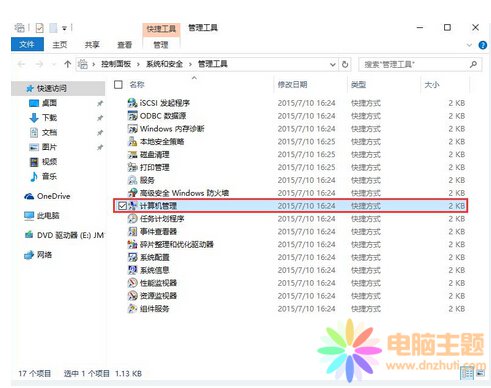The image size is (491, 388).
Task: Sort by the 名称 column header
Action: [137, 85]
